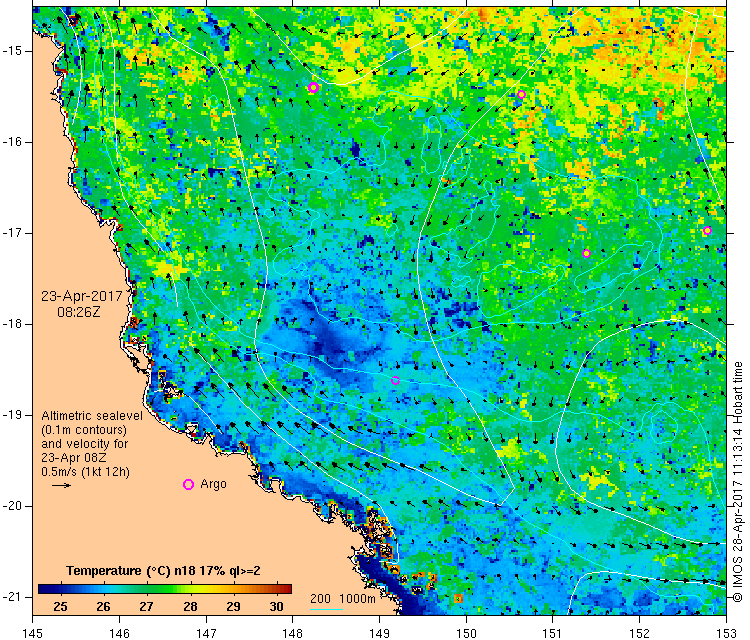Click latitude axis label '-17'

coord(12,233)
